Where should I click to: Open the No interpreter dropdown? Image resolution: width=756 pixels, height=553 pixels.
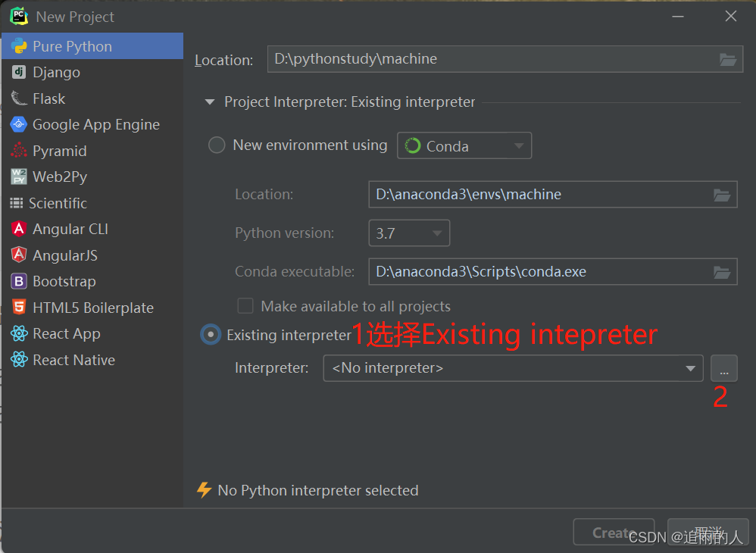pyautogui.click(x=513, y=368)
